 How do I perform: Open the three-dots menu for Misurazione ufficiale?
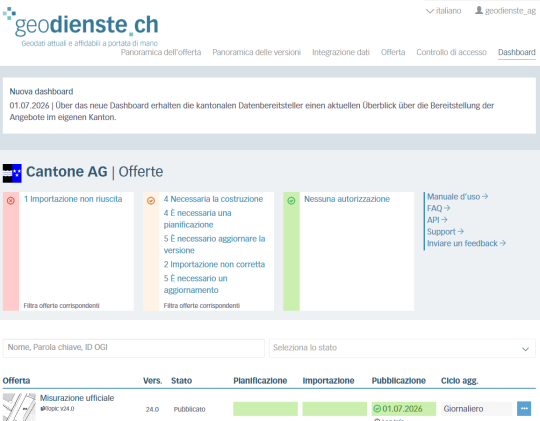click(x=524, y=409)
